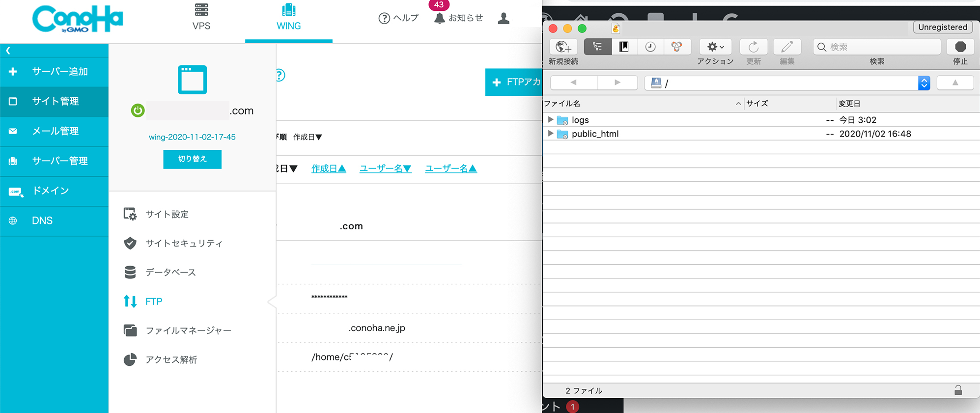Image resolution: width=980 pixels, height=413 pixels.
Task: Open the VPS tab in ConoHa
Action: (201, 17)
